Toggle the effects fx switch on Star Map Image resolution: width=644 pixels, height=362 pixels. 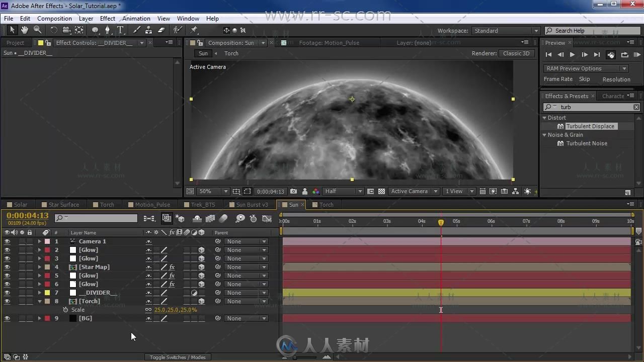point(172,267)
